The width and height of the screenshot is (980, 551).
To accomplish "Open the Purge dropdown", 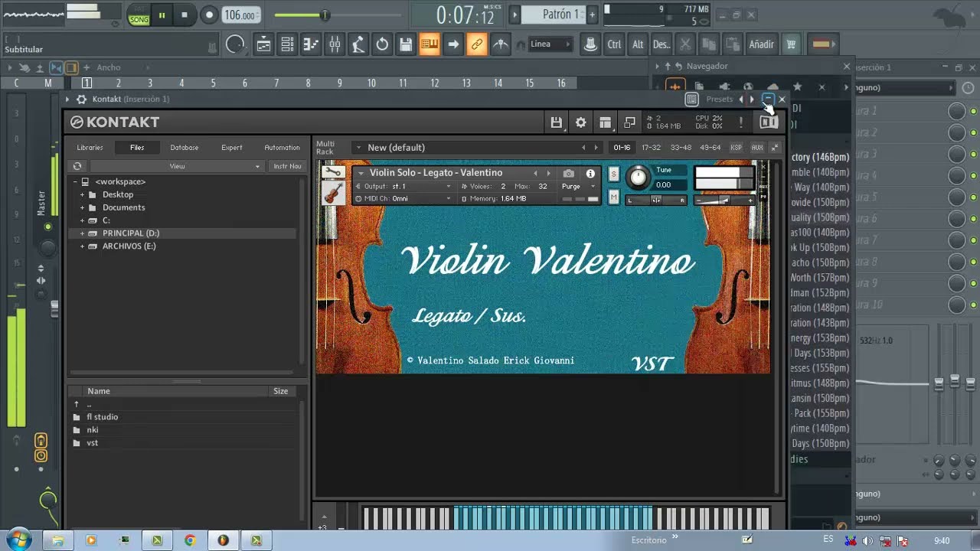I will pos(578,186).
